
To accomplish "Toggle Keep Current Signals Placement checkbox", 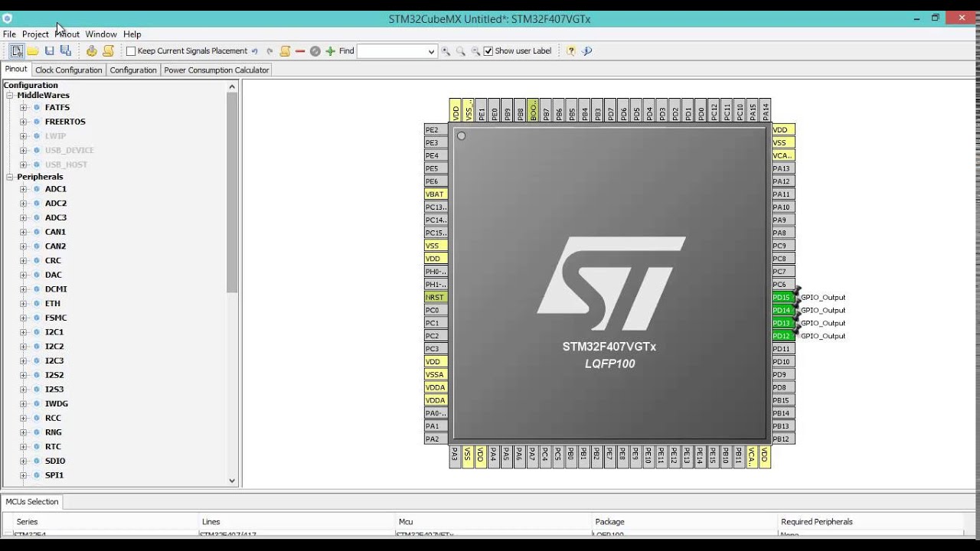I will [x=131, y=51].
